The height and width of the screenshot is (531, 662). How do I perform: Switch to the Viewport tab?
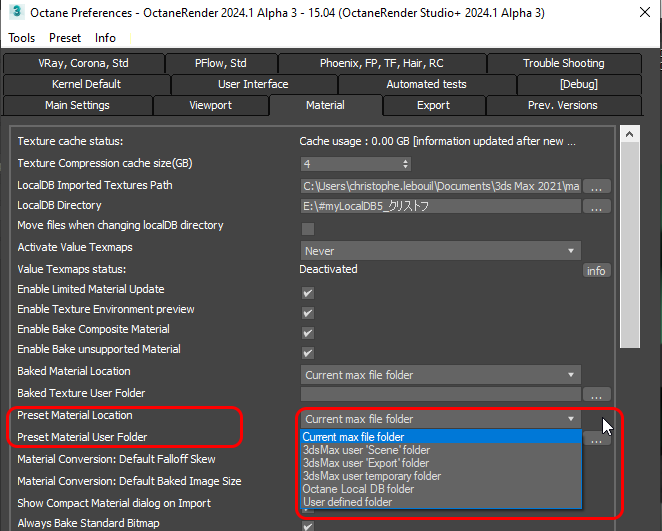point(210,105)
